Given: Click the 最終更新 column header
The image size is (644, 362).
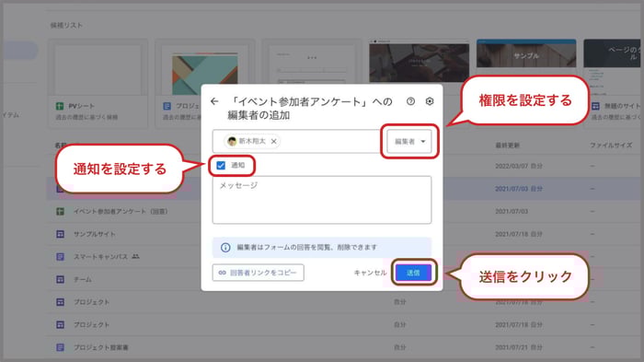Looking at the screenshot, I should tap(507, 146).
